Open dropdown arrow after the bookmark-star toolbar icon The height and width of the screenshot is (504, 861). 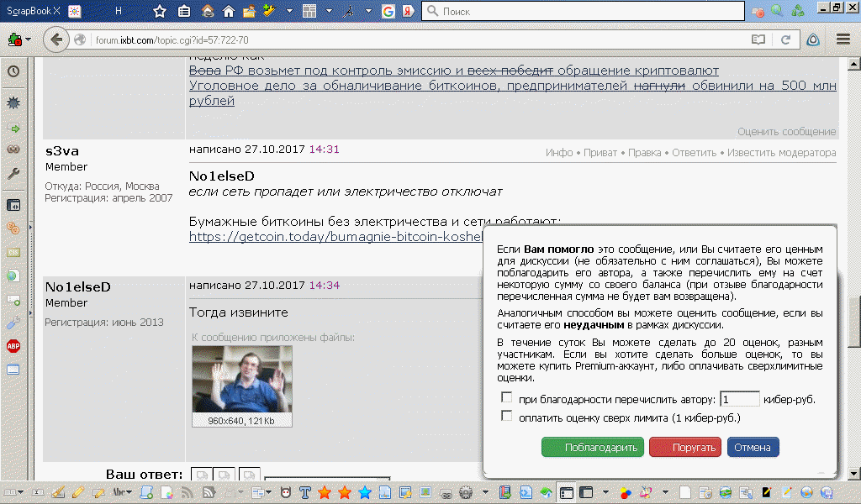pyautogui.click(x=289, y=12)
